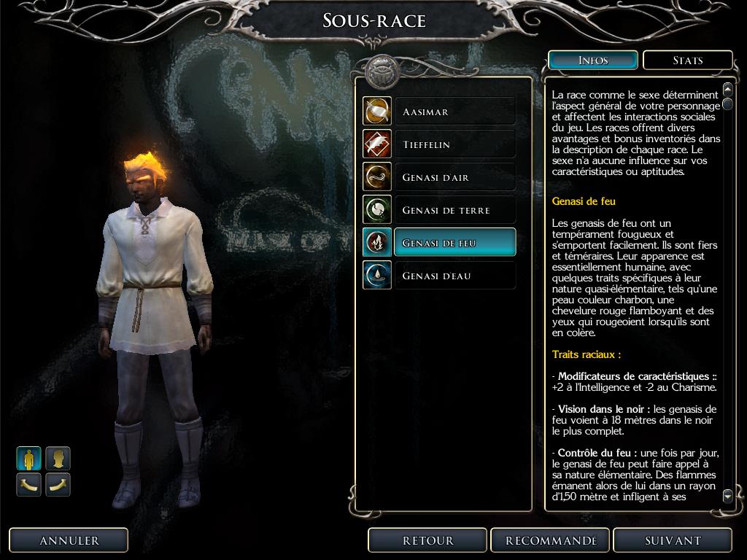The image size is (747, 560).
Task: Switch to the Stats tab
Action: click(687, 61)
